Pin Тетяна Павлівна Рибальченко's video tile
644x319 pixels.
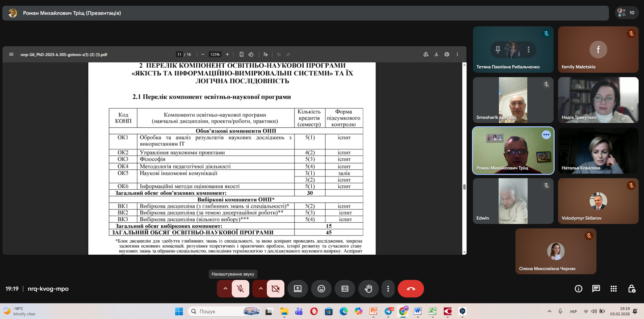click(x=498, y=50)
